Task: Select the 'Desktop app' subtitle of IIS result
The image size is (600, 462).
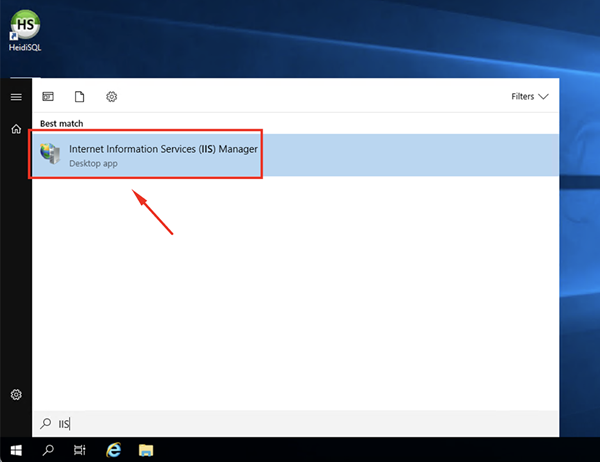Action: [93, 163]
